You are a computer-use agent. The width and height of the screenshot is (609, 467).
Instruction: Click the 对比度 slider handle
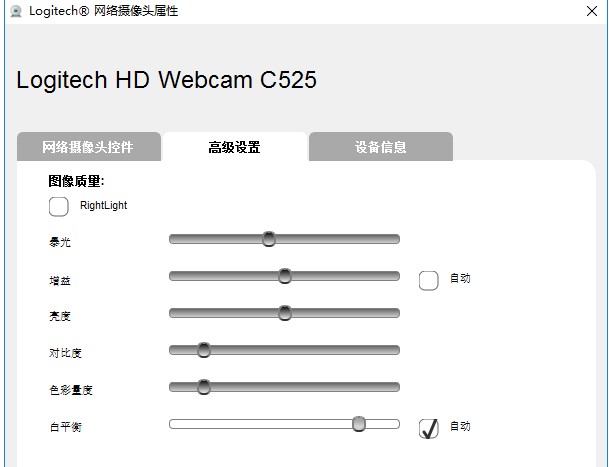[204, 350]
